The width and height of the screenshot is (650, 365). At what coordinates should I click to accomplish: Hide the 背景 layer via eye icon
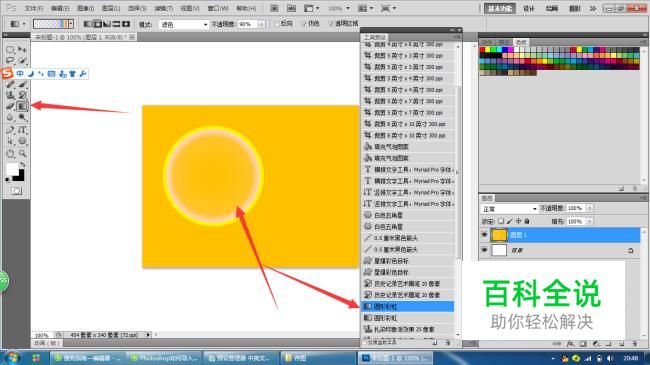(484, 250)
